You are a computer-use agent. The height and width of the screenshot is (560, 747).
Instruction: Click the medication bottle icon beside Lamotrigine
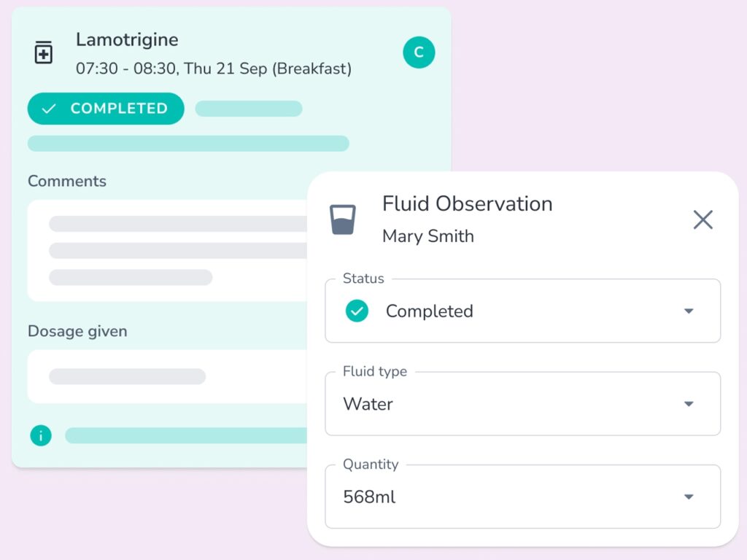[x=44, y=53]
